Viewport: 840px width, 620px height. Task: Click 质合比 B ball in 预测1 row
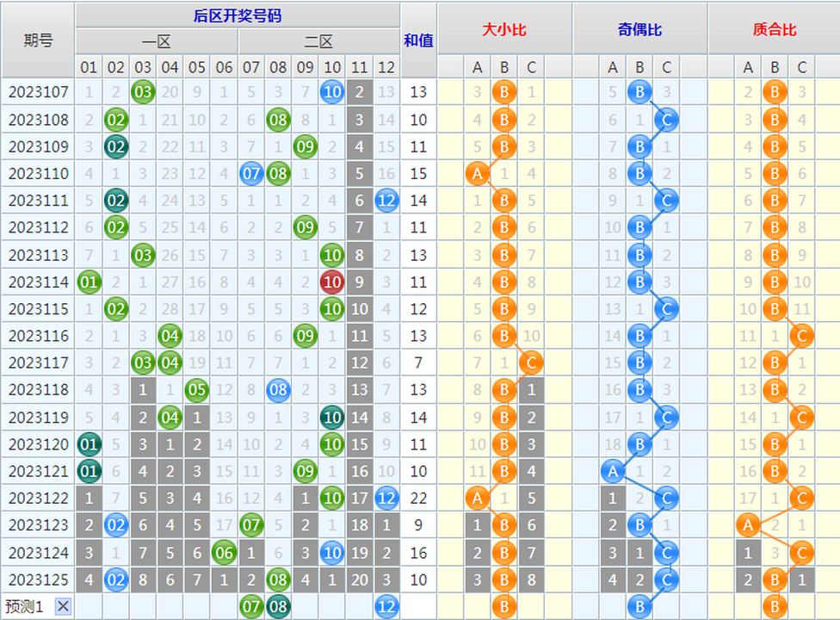775,606
